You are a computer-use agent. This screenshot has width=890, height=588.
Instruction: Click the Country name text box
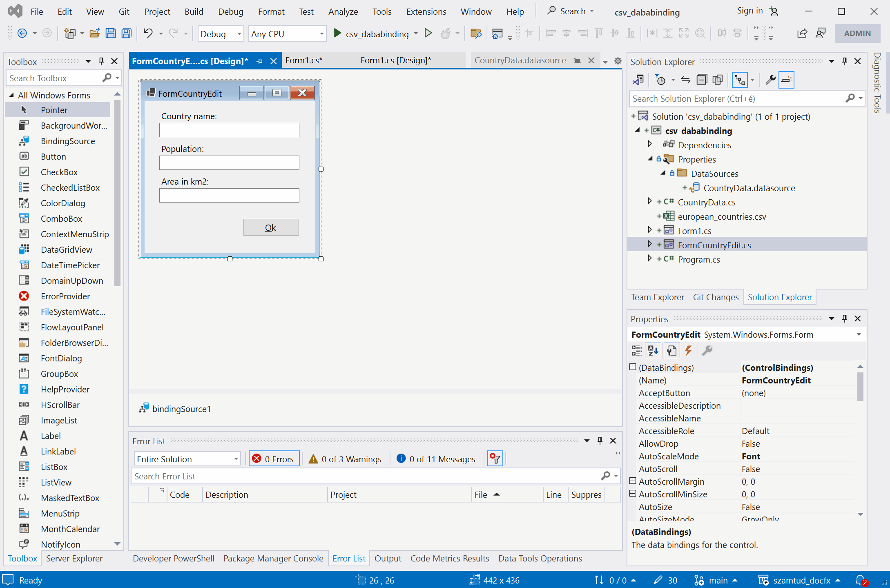(x=229, y=130)
